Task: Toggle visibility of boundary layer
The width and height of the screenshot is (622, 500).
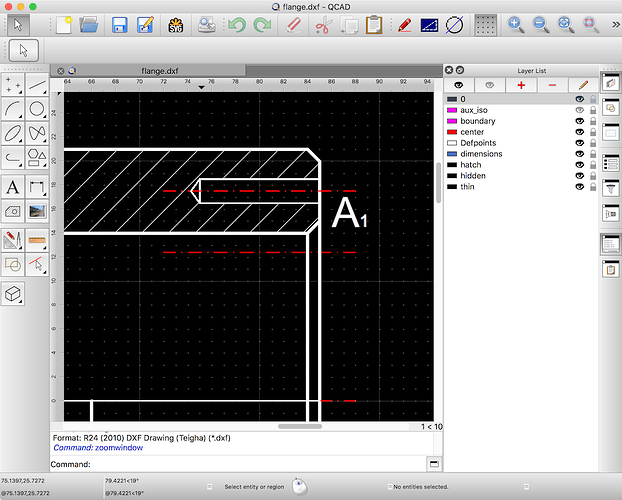Action: pos(580,121)
